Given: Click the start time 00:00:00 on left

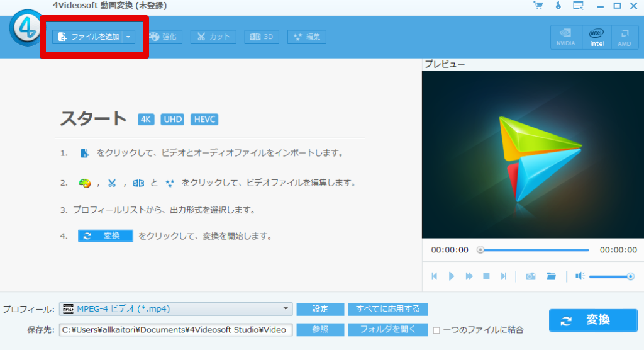Looking at the screenshot, I should [x=449, y=250].
